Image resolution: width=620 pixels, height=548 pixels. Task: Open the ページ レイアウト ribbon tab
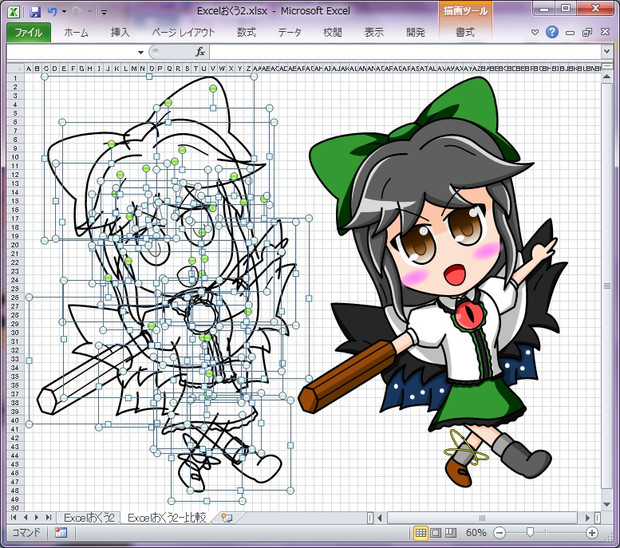(184, 32)
